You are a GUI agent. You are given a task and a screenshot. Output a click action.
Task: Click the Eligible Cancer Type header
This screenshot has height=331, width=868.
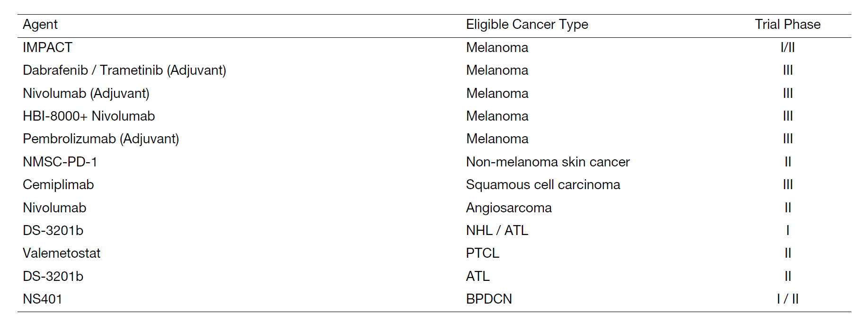(x=527, y=24)
